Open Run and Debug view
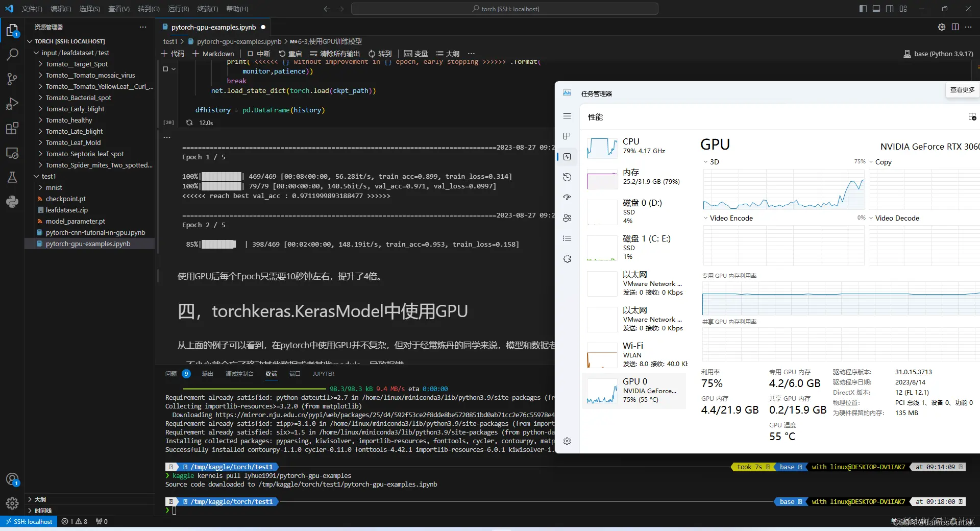Screen dimensions: 980x531 tap(12, 104)
